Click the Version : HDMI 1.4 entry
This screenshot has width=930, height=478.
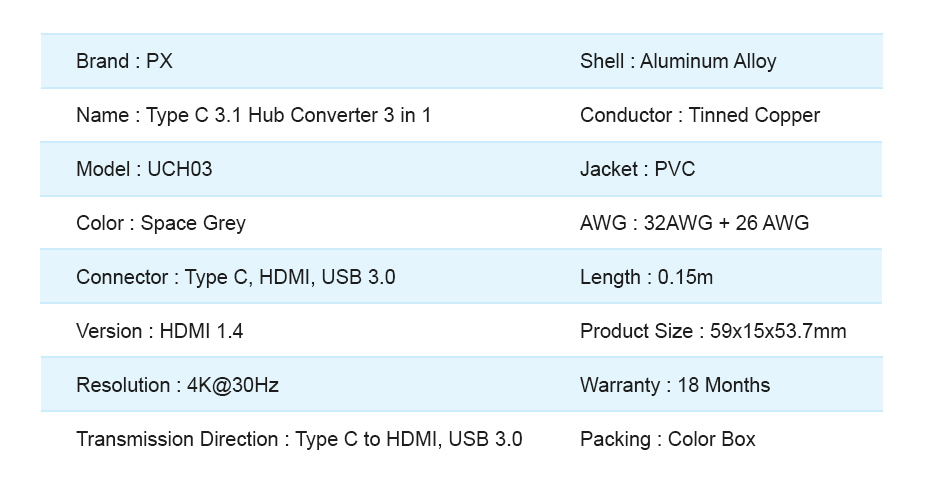tap(160, 331)
